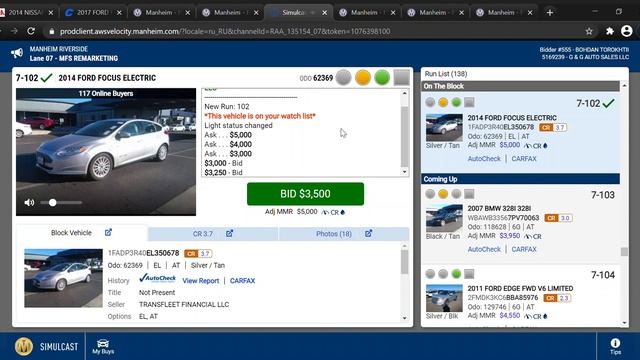Click the CR 2.3 badge for Ford Edge

tap(557, 298)
